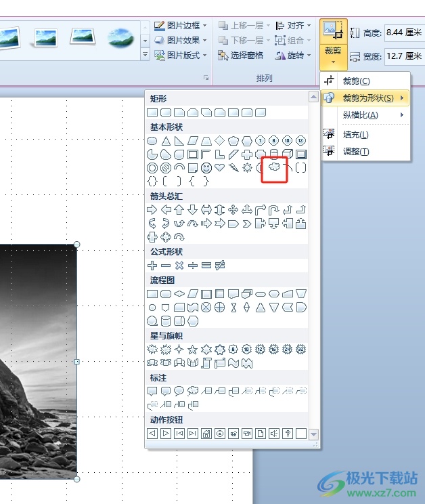Edit the picture width field
Viewport: 425px width, 504px height.
(405, 56)
